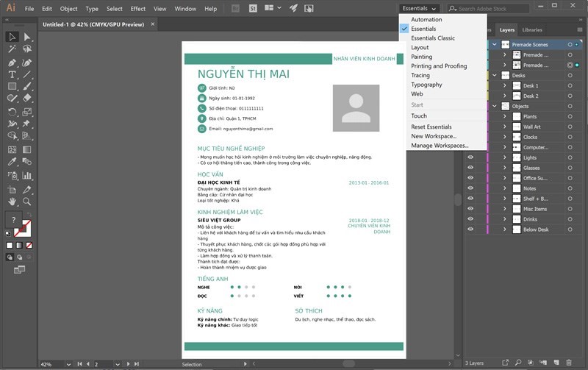Click the Fill color swatch
Viewport: 588px width, 370px height.
[13, 219]
